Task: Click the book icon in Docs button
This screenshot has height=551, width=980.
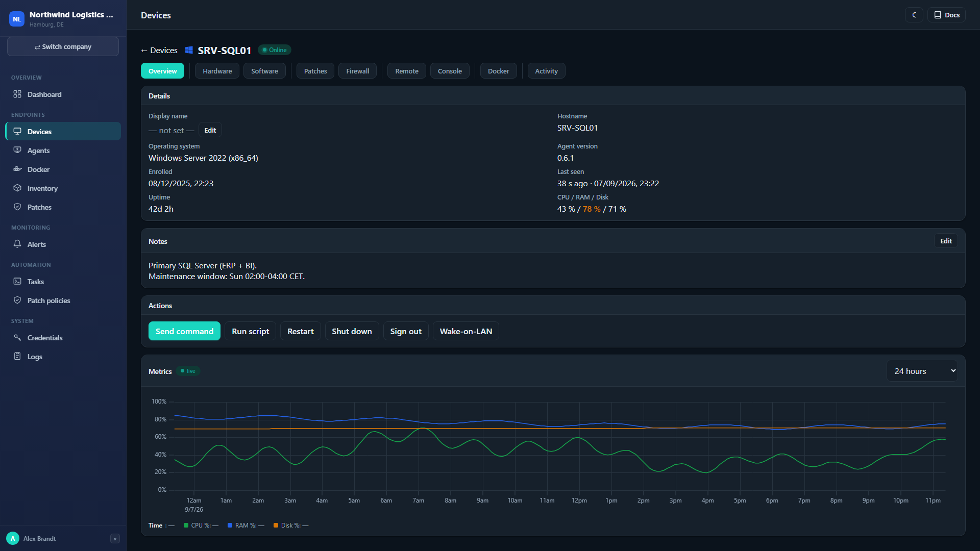Action: coord(938,15)
